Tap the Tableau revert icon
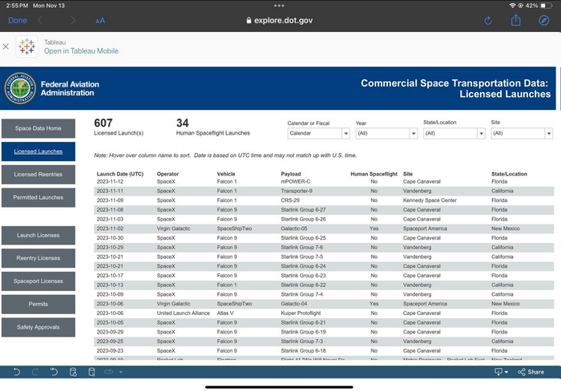561x392 pixels. pyautogui.click(x=54, y=372)
